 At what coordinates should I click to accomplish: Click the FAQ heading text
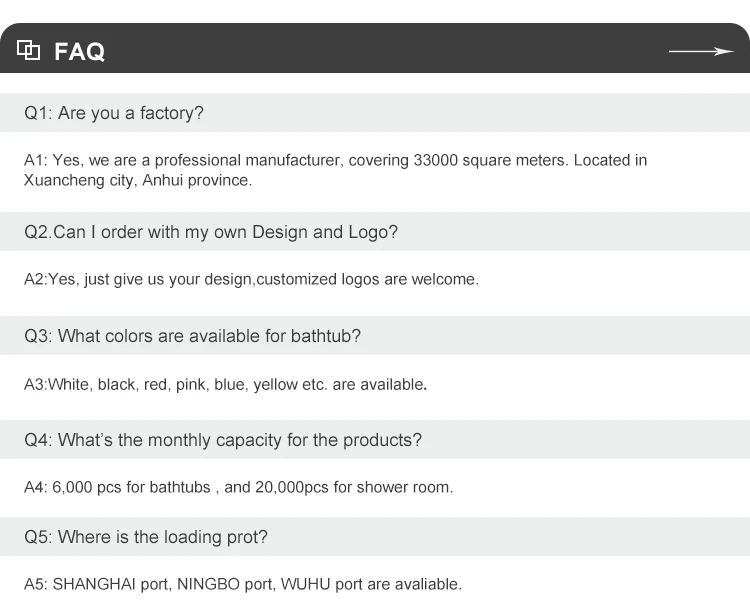tap(79, 51)
